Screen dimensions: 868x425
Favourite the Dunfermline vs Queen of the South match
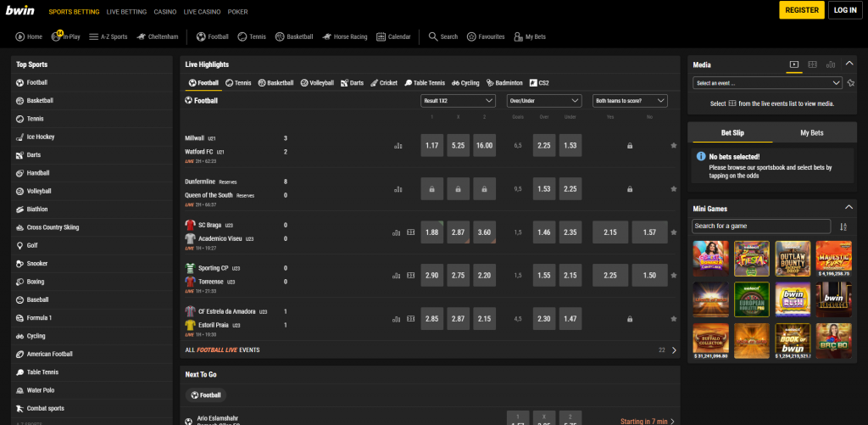674,189
